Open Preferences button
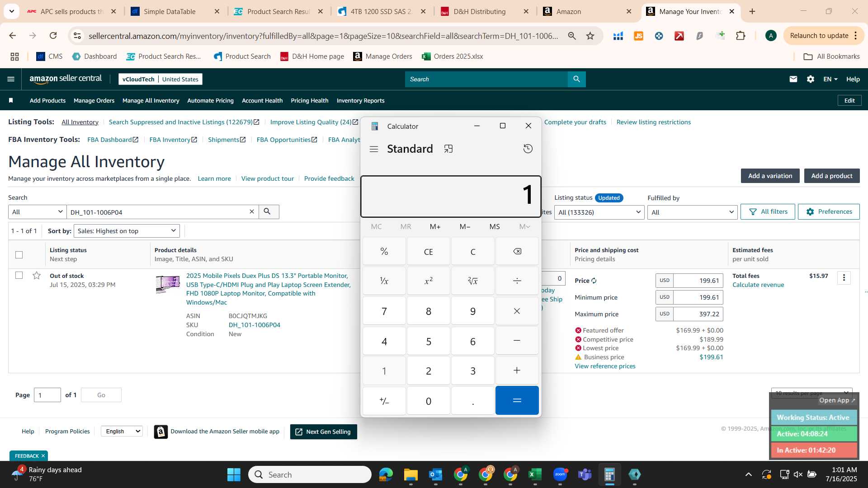This screenshot has height=488, width=868. [829, 211]
